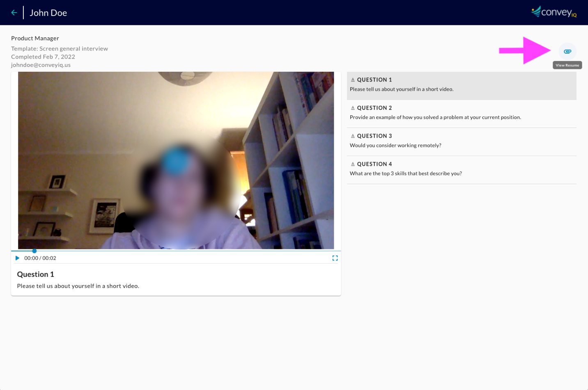Click the ConveyIQ logo
588x390 pixels.
554,12
